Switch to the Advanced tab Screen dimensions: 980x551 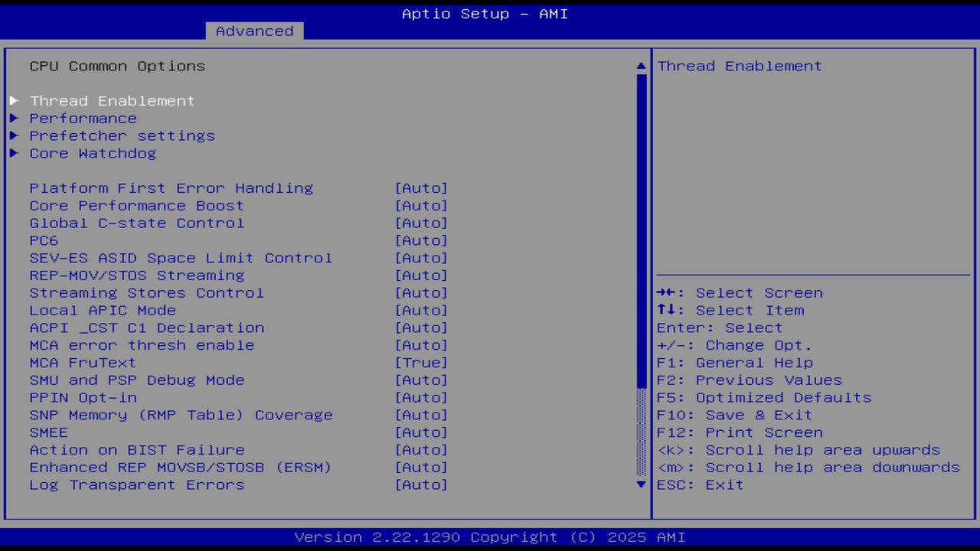tap(253, 31)
